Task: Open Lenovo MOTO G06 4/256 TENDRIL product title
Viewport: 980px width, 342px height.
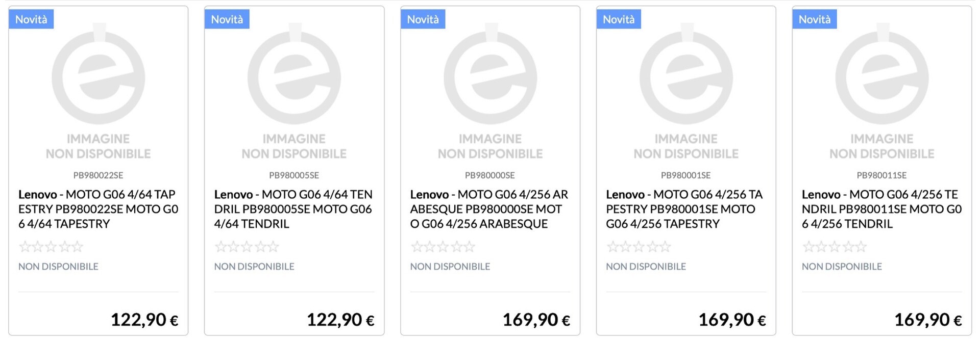Action: click(881, 209)
